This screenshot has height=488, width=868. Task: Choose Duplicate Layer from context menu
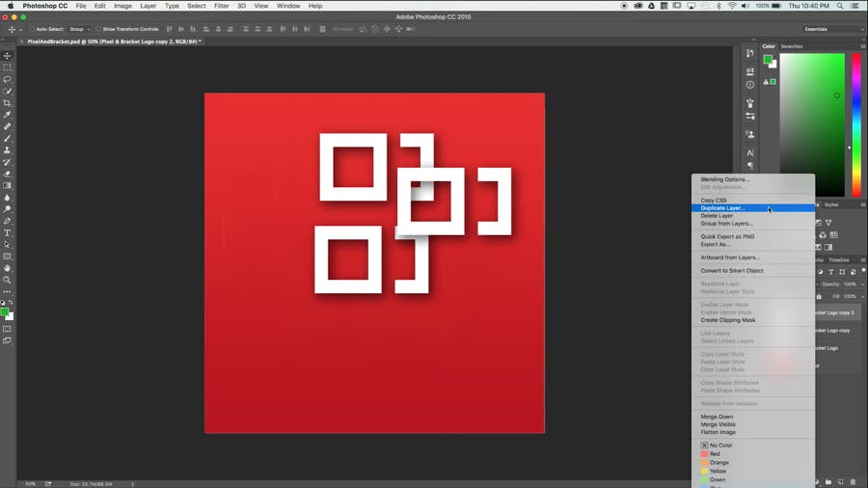[x=753, y=208]
